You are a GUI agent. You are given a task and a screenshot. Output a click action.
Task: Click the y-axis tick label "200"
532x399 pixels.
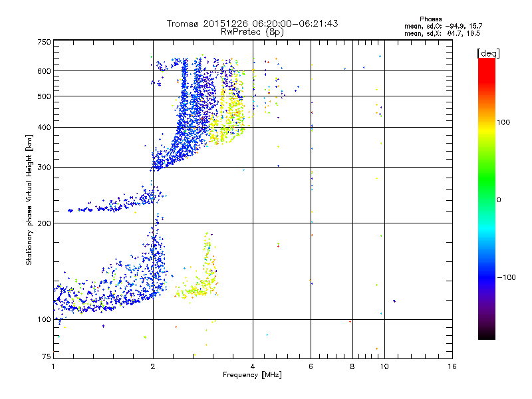click(x=44, y=223)
